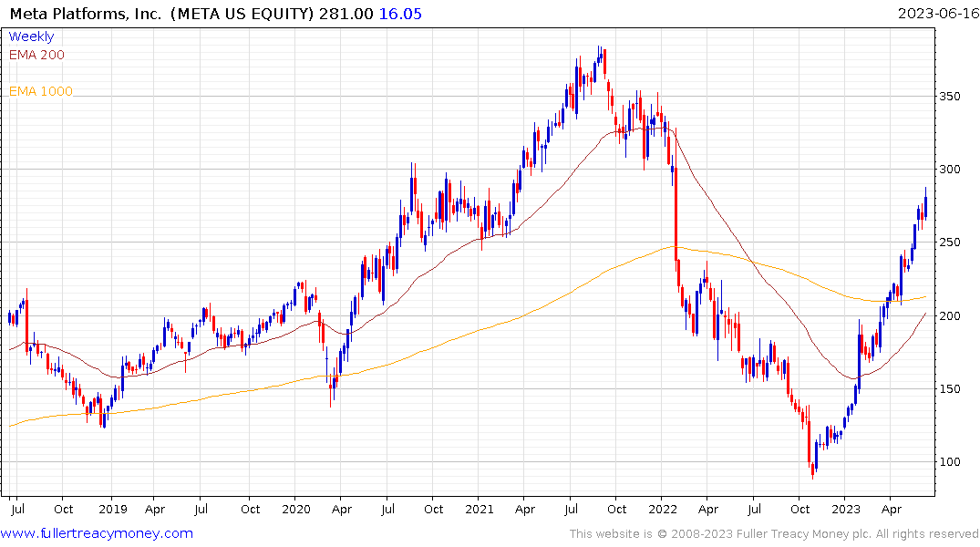Click the chart date 2023-06-16
Image resolution: width=980 pixels, height=547 pixels.
tap(938, 13)
